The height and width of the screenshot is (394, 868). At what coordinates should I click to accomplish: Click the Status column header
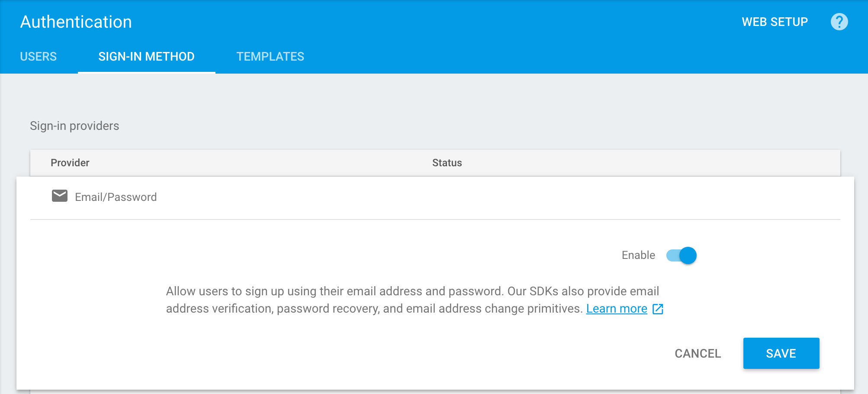pos(447,163)
